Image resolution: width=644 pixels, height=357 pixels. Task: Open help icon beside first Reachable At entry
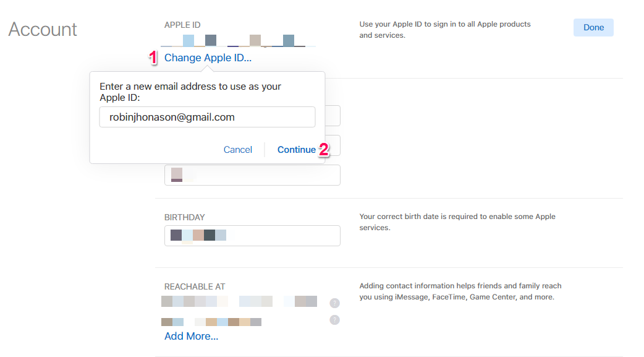(x=335, y=303)
